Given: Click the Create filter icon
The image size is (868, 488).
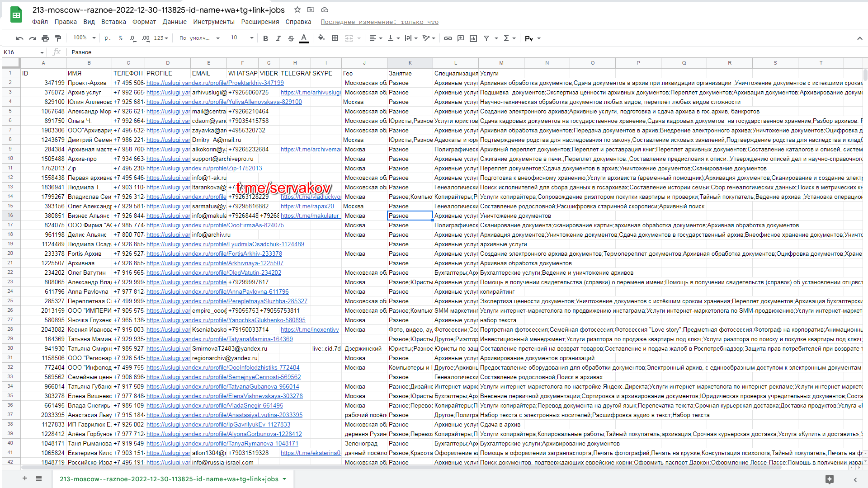Looking at the screenshot, I should point(486,38).
